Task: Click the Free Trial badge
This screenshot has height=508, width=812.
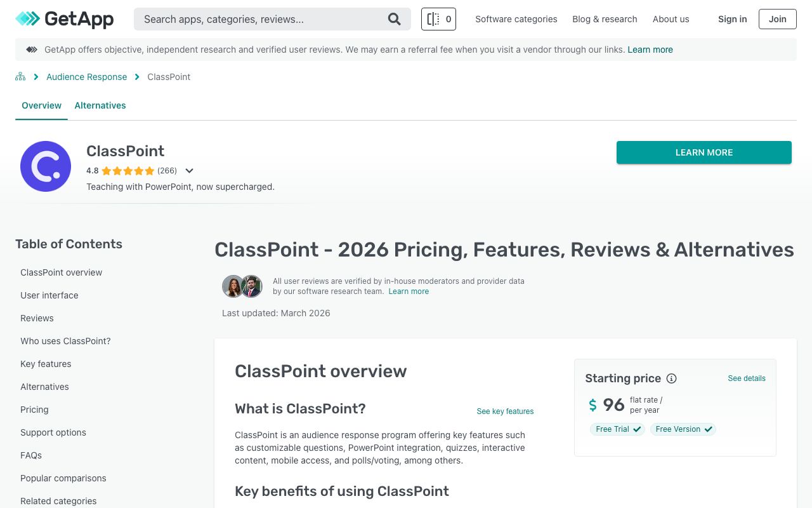Action: (x=617, y=429)
